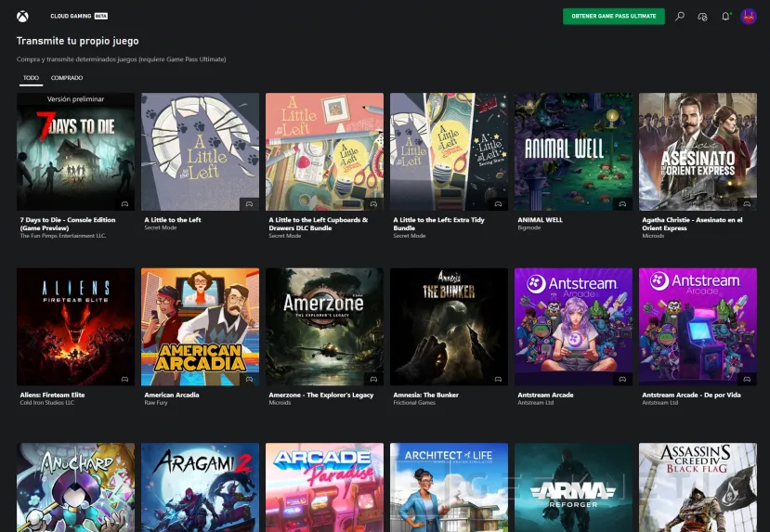770x532 pixels.
Task: Select Amnesia The Bunker cover art
Action: click(x=449, y=327)
